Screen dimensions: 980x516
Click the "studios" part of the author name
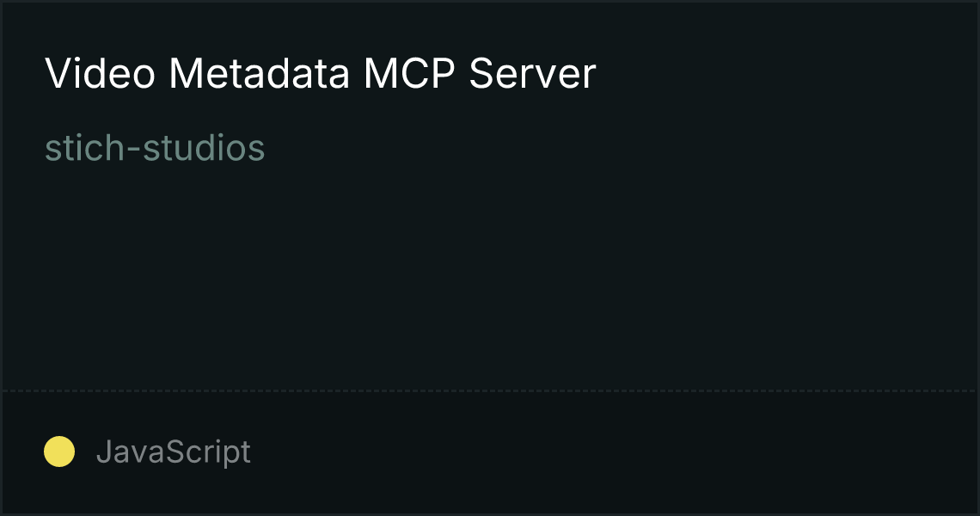coord(205,148)
